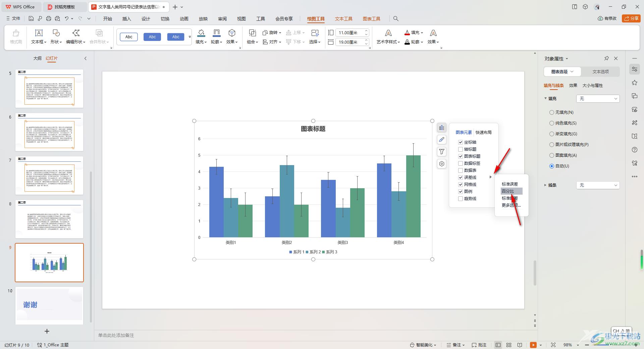Open the 旋转 dropdown
The width and height of the screenshot is (644, 349).
click(272, 33)
